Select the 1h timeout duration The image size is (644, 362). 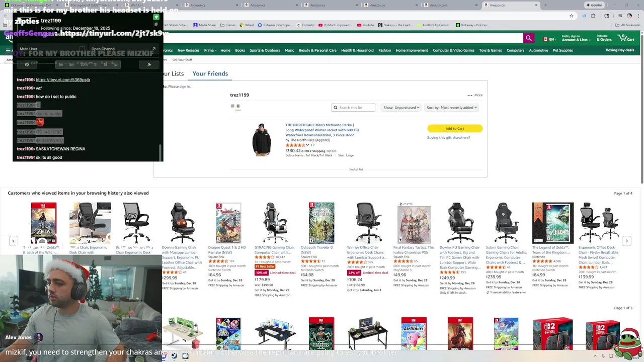(x=96, y=64)
